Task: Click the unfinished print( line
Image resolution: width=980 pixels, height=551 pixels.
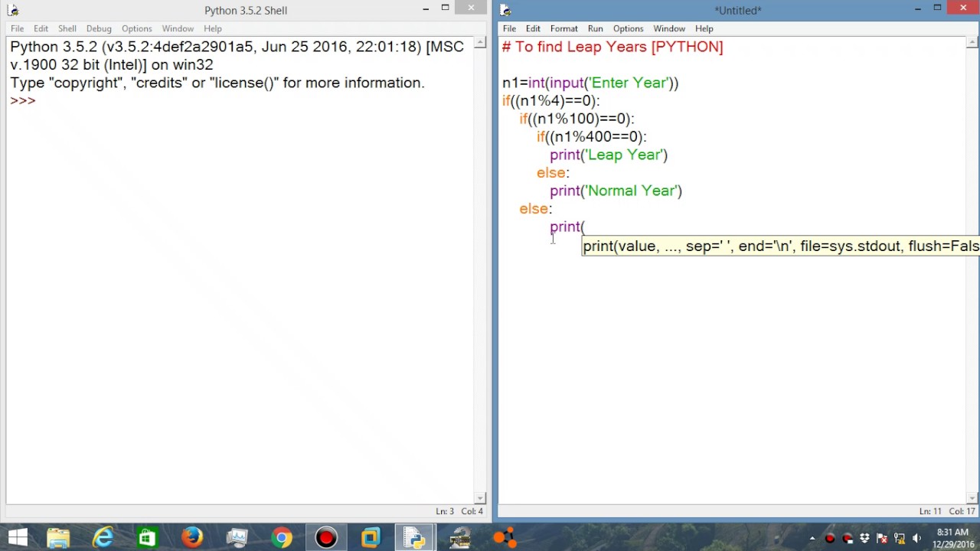Action: (567, 227)
